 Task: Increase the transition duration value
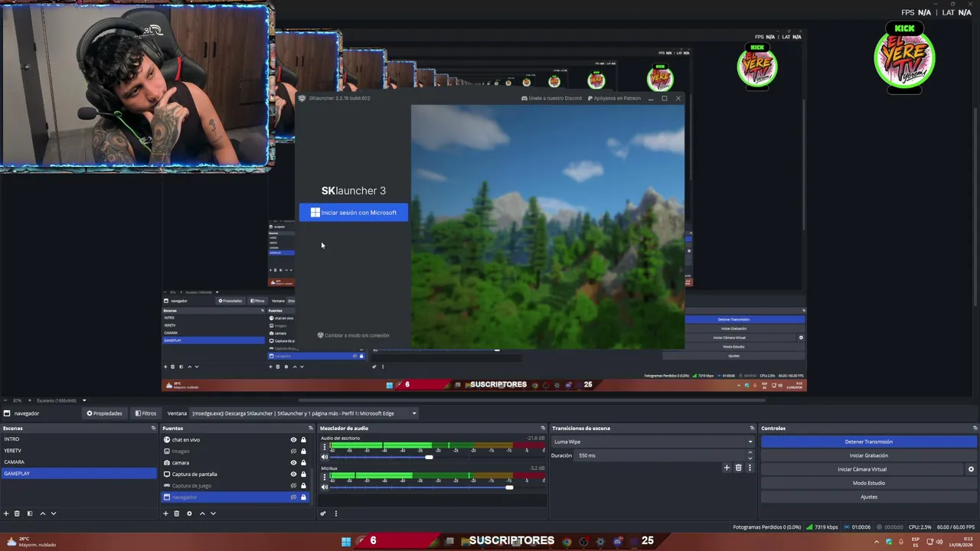coord(750,453)
